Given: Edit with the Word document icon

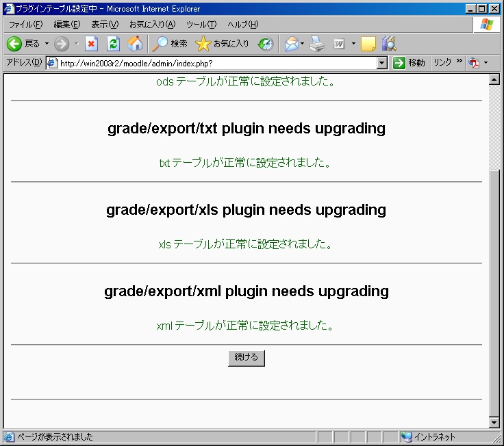Looking at the screenshot, I should pyautogui.click(x=339, y=44).
